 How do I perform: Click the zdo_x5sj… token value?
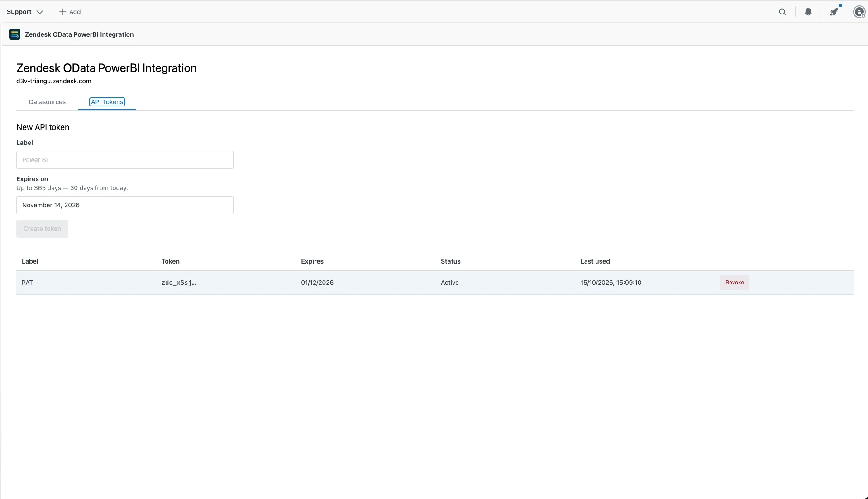(178, 283)
